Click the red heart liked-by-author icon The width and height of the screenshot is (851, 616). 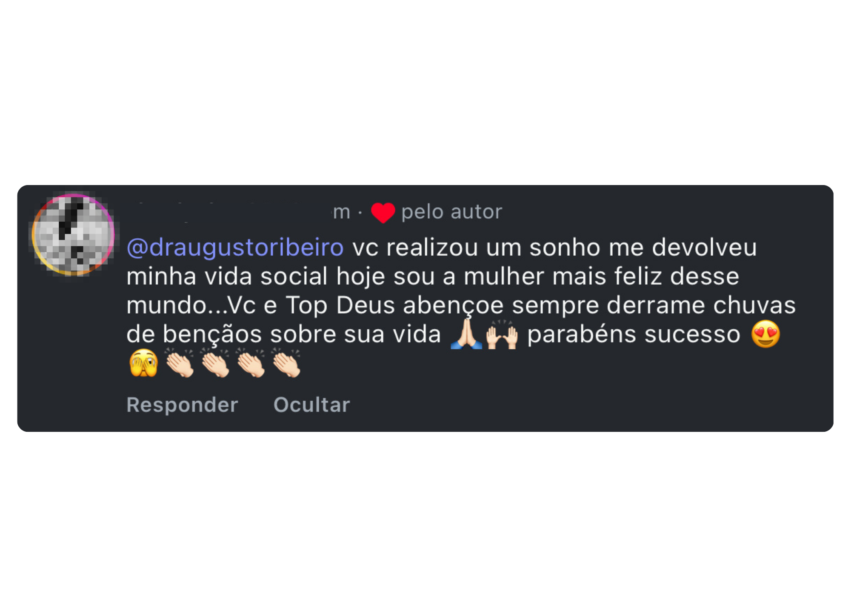(383, 212)
